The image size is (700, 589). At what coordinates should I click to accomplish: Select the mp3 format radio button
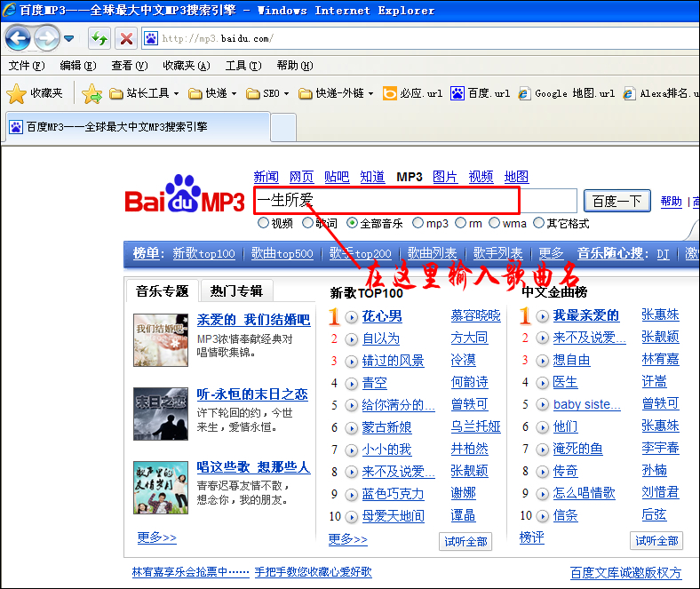[418, 222]
